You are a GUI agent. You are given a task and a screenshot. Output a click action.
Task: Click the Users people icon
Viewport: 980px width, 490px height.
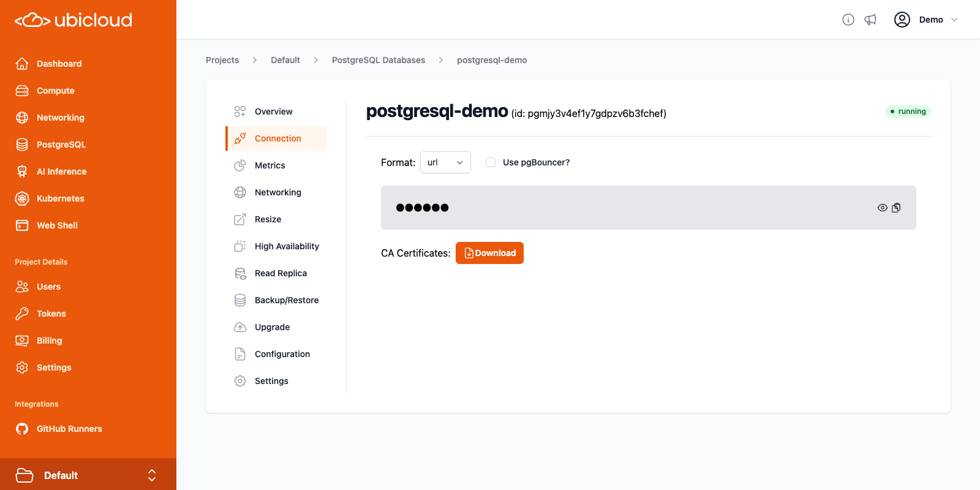(22, 287)
